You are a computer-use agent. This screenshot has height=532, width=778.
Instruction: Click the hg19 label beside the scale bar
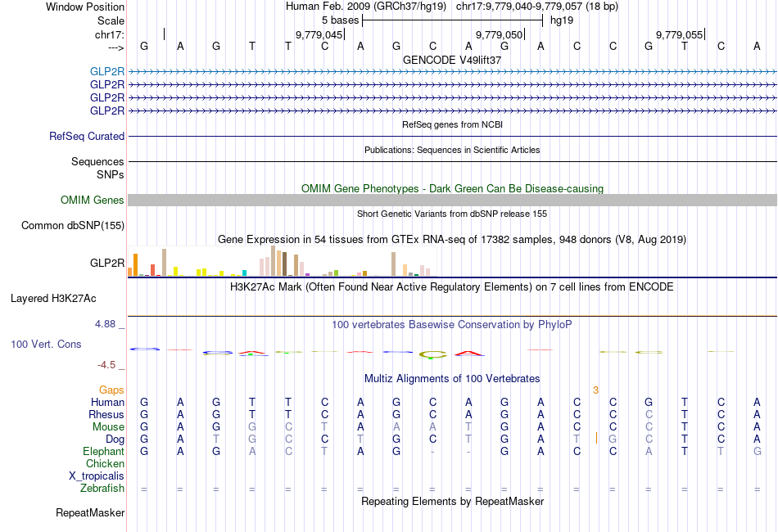[562, 20]
